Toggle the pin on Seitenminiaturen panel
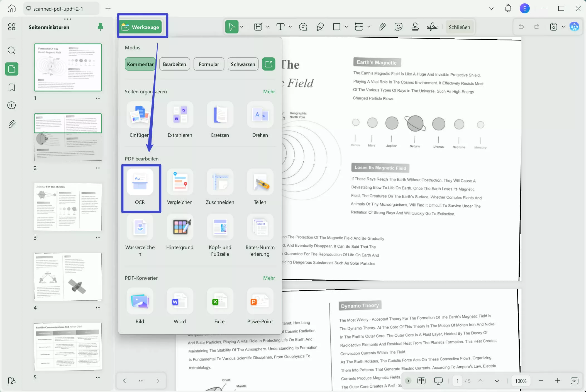The image size is (586, 392). click(100, 27)
